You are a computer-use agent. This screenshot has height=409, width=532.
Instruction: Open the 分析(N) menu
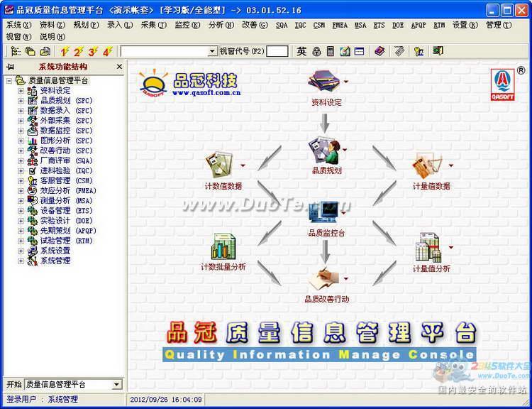tap(221, 25)
